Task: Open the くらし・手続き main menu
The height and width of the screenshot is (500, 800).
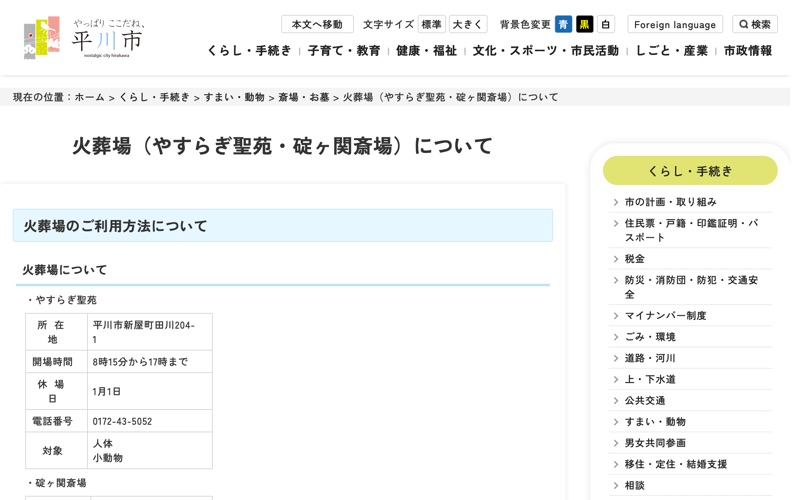Action: pyautogui.click(x=249, y=51)
